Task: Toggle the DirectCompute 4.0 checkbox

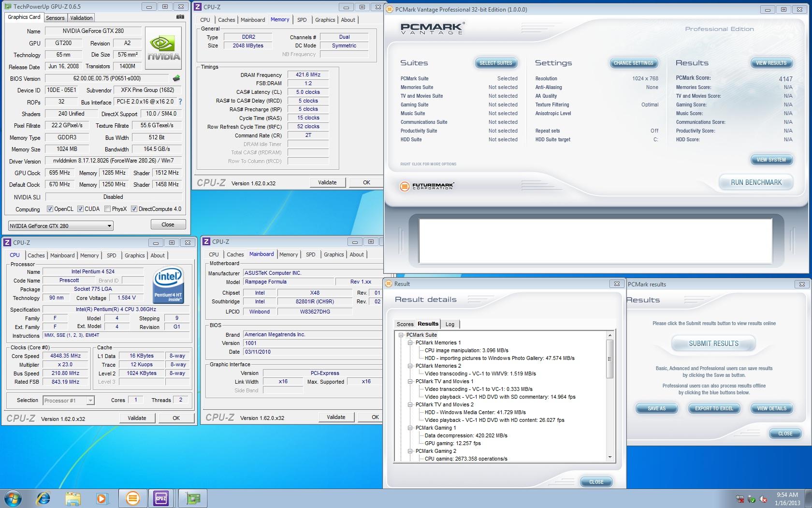Action: 134,209
